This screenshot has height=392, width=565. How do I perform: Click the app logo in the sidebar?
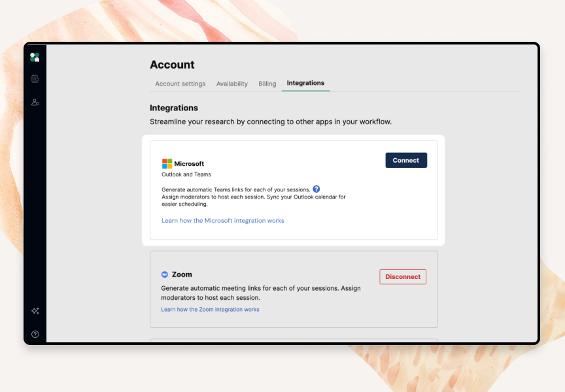[35, 57]
